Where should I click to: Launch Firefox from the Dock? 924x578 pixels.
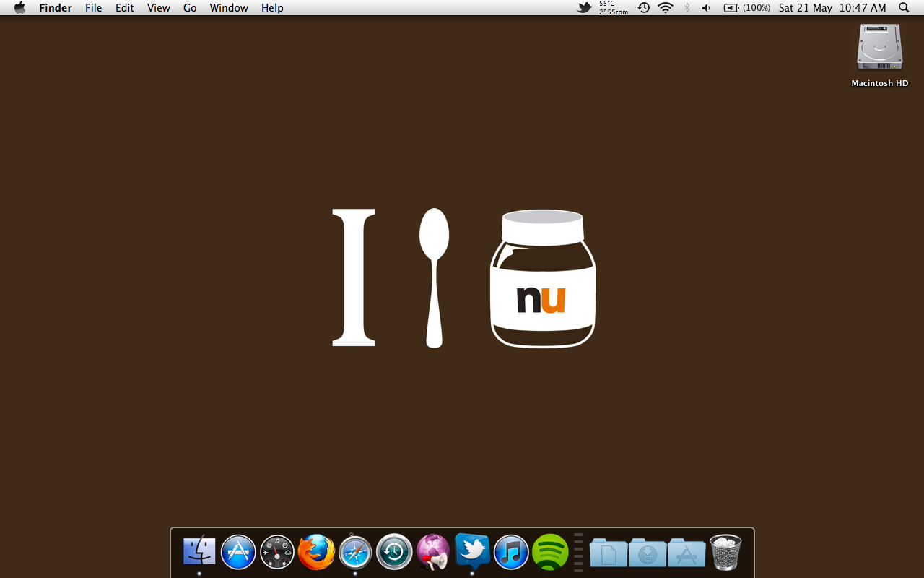tap(316, 552)
